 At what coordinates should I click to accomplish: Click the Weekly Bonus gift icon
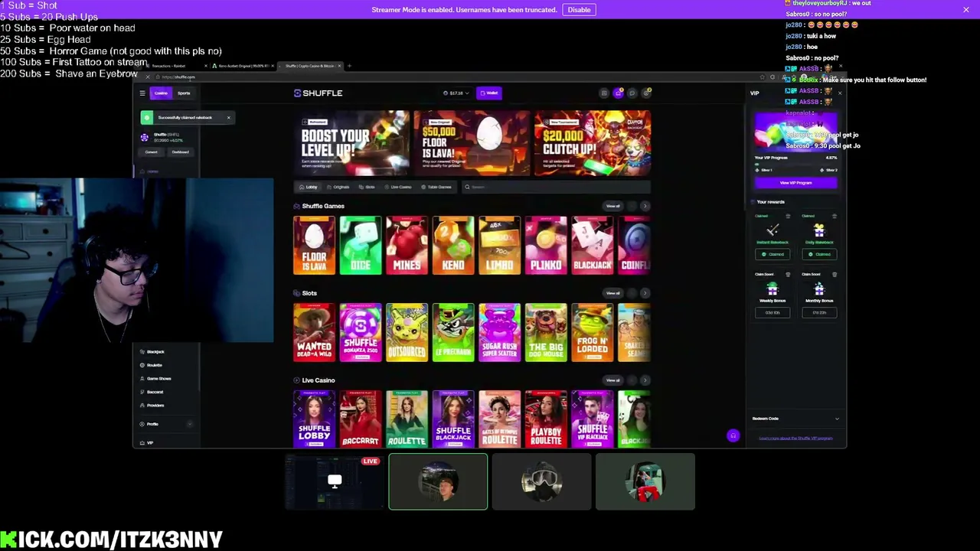772,289
